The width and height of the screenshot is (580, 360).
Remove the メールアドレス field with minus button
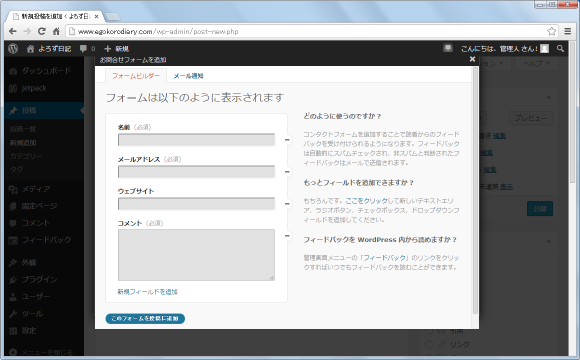click(287, 172)
